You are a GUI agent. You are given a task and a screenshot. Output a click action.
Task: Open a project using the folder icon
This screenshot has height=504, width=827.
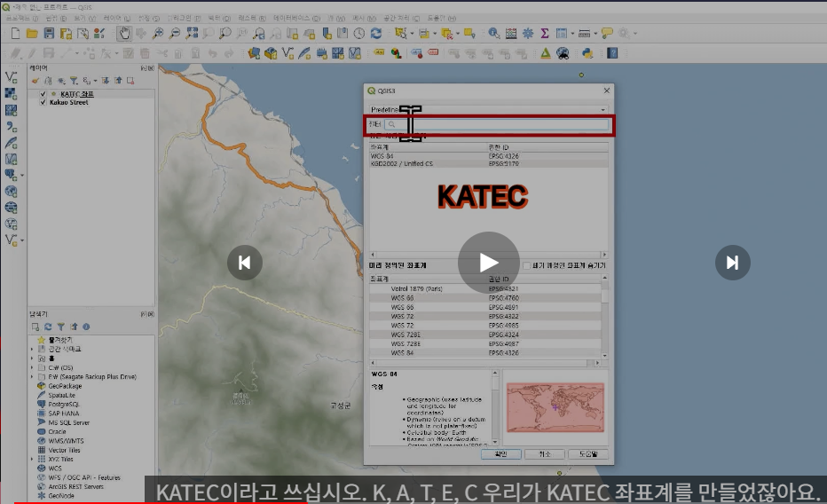tap(32, 33)
